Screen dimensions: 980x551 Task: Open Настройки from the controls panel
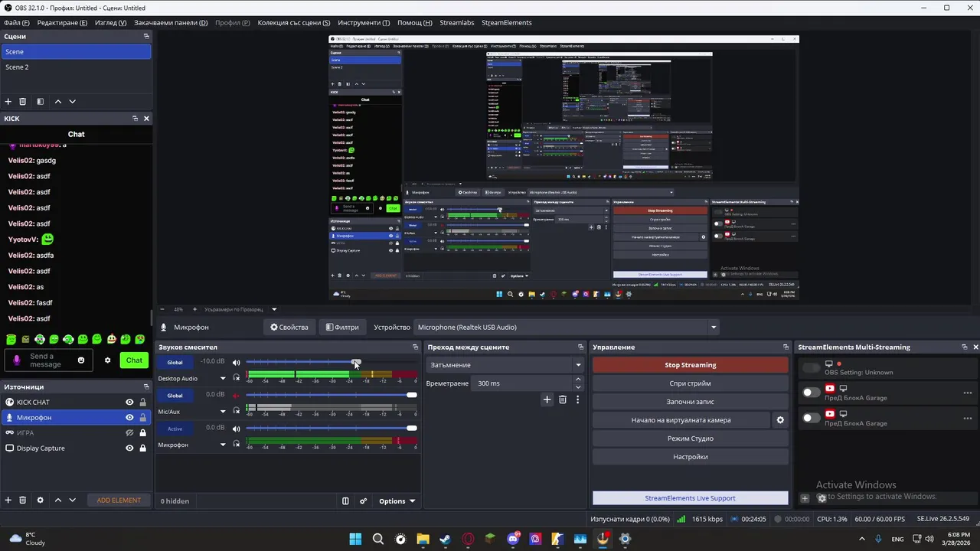pos(691,457)
